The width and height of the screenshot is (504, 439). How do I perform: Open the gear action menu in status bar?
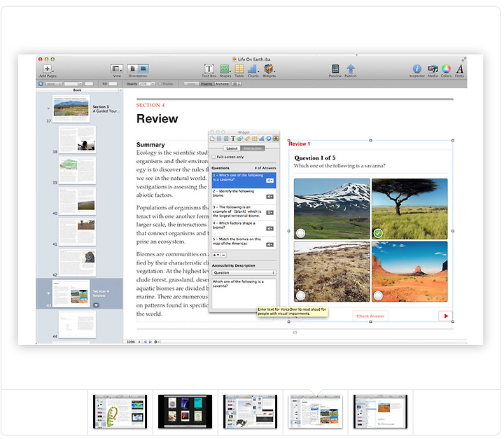click(x=157, y=342)
